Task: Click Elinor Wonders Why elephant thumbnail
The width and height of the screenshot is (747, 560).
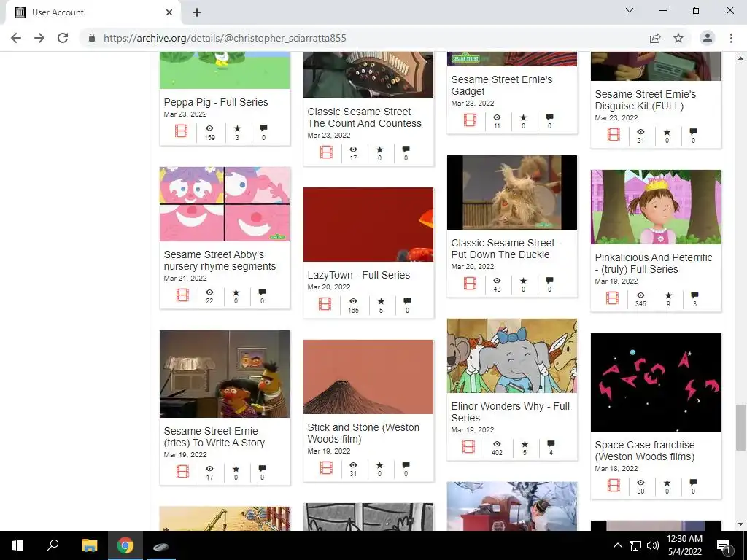Action: [512, 356]
